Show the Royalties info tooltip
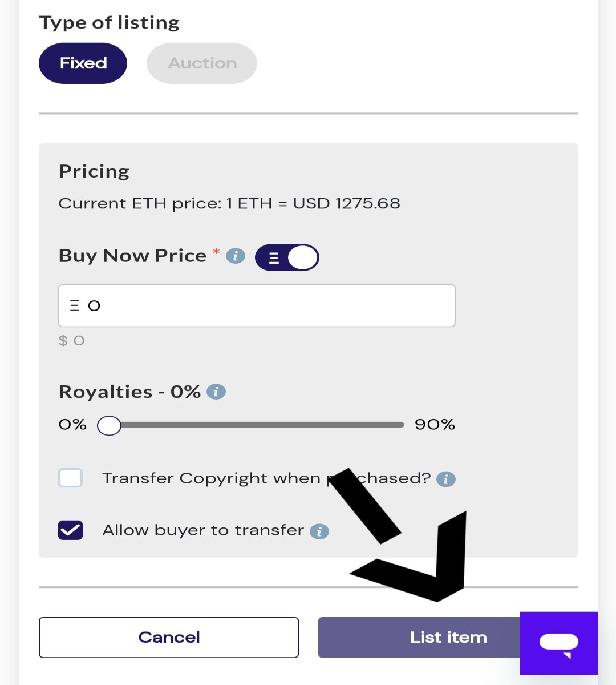This screenshot has height=685, width=616. [x=216, y=392]
